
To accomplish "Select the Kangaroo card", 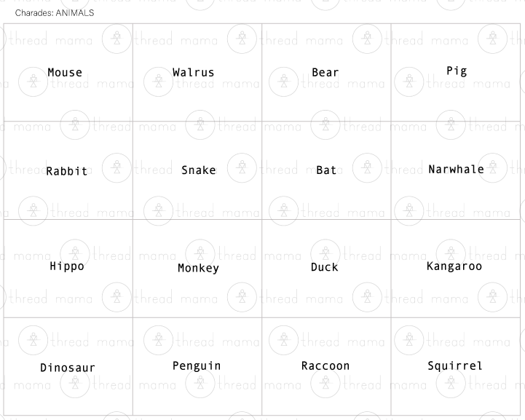I will tap(454, 266).
